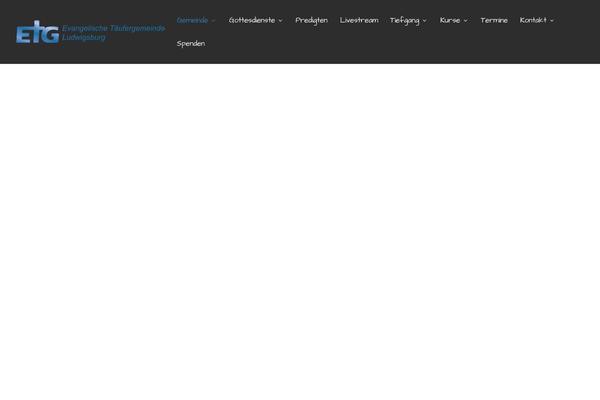
Task: Visit the Spenden page
Action: (x=191, y=44)
